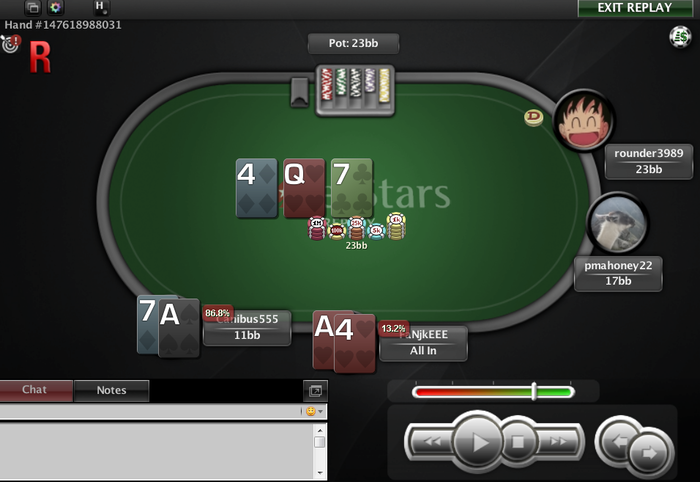The height and width of the screenshot is (482, 700).
Task: Go to the previous hand arrow
Action: (x=618, y=442)
